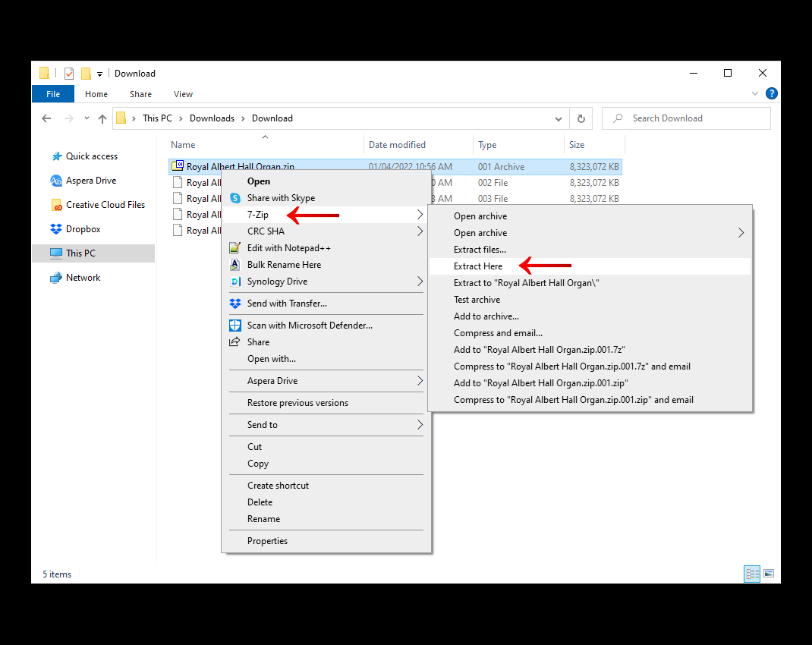
Task: Switch to Large icons view in status bar
Action: pos(769,574)
